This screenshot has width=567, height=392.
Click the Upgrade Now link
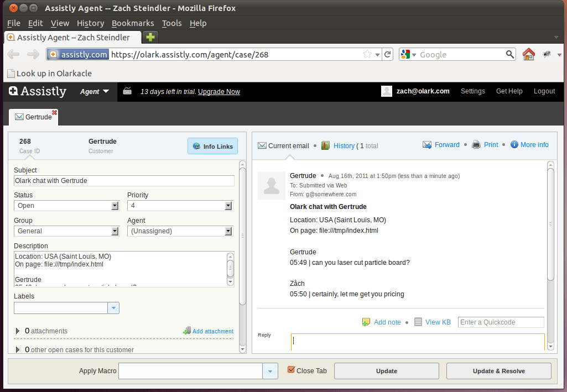click(x=219, y=92)
